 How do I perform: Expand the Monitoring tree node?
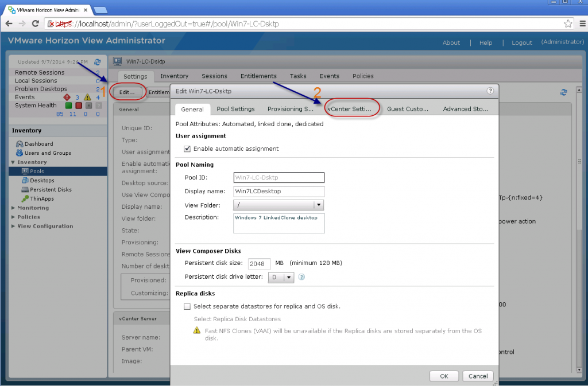pyautogui.click(x=13, y=208)
